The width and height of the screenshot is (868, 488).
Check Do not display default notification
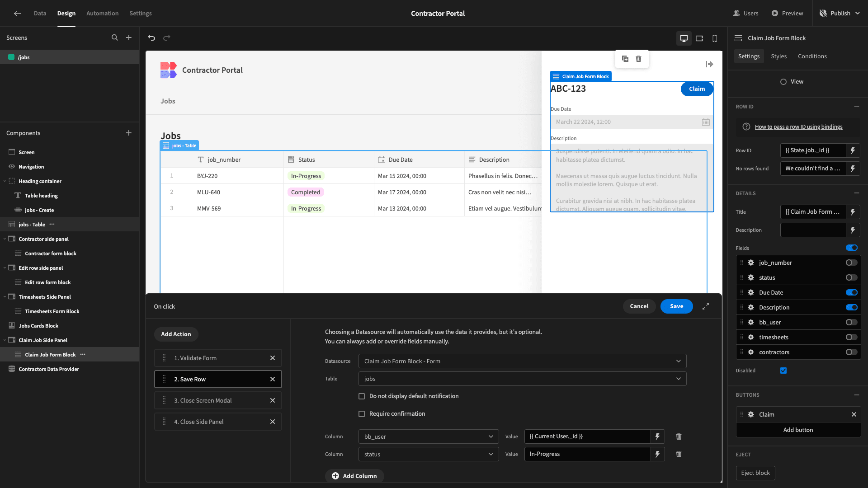pos(362,396)
